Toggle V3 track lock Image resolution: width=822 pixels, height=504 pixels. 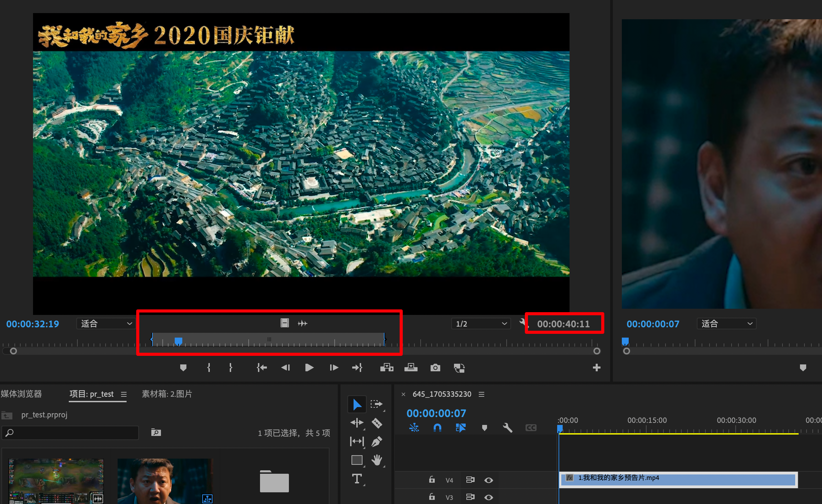tap(432, 496)
